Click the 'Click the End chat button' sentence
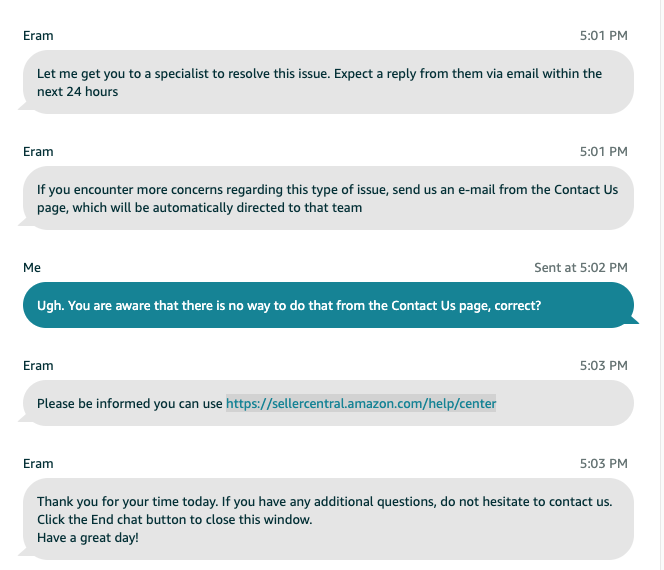 174,520
